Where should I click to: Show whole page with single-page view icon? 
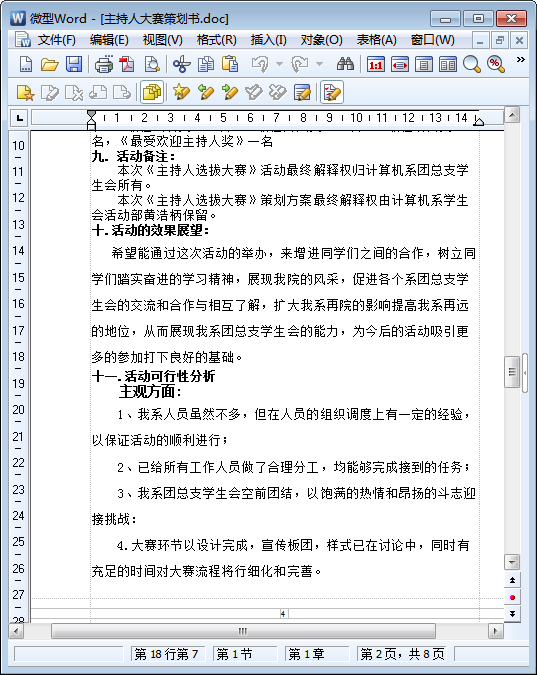[x=424, y=65]
